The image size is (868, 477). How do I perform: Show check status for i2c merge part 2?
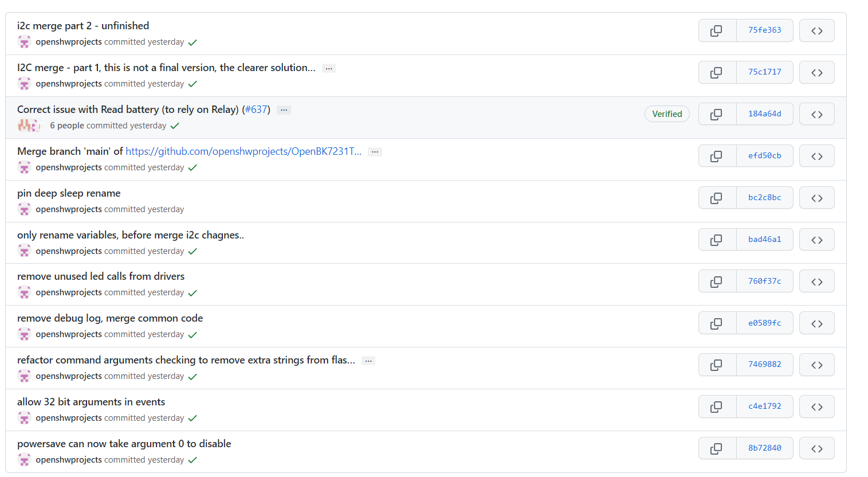(x=193, y=42)
